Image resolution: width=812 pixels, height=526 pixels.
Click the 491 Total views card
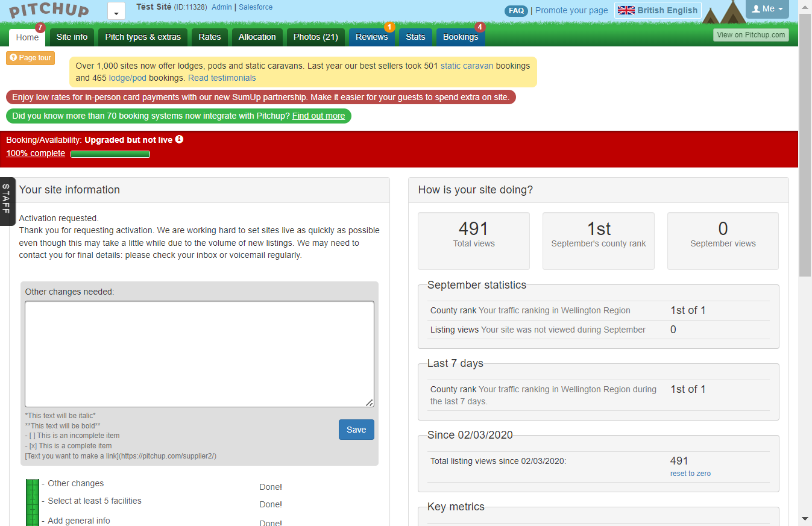click(x=474, y=240)
